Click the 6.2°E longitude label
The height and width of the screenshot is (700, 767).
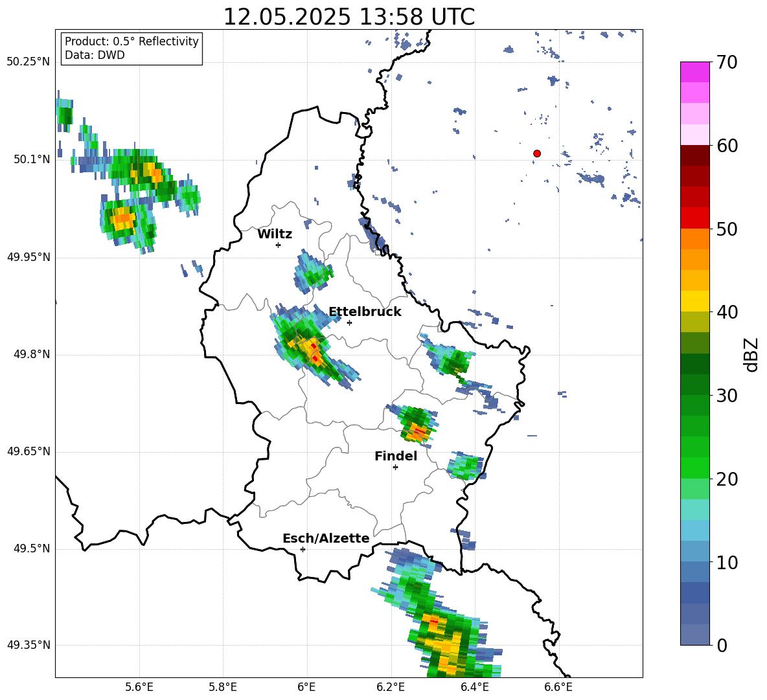pyautogui.click(x=391, y=687)
